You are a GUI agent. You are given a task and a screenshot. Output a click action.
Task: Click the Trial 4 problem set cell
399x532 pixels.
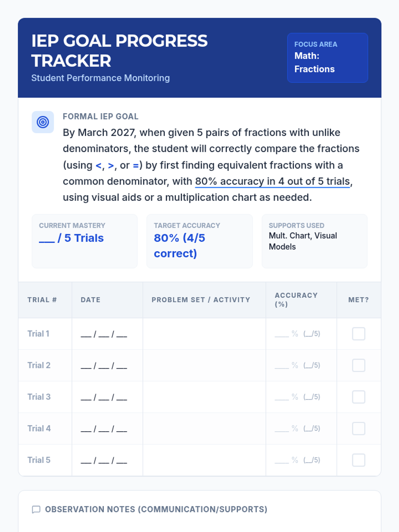[204, 428]
